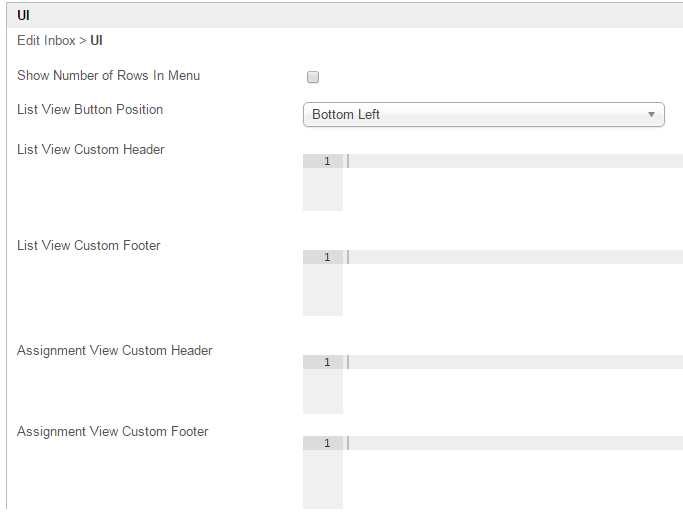Click the Show Number of Rows In Menu label

[108, 76]
